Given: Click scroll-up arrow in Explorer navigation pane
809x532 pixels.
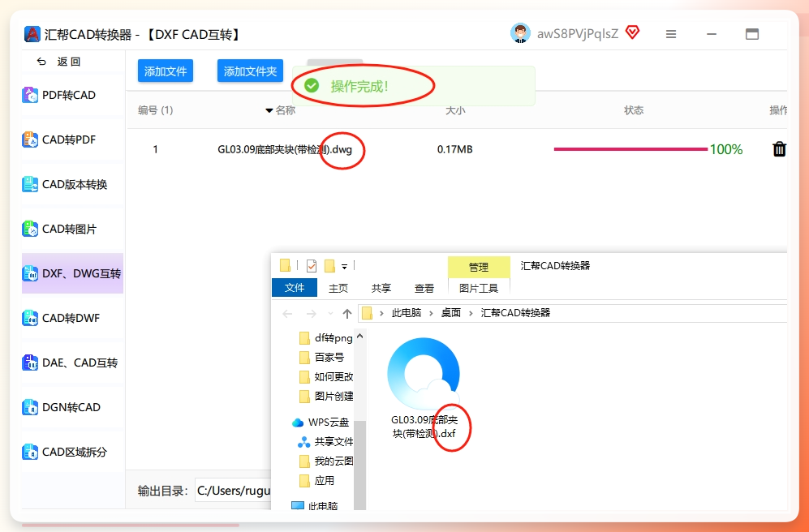Looking at the screenshot, I should pos(360,336).
